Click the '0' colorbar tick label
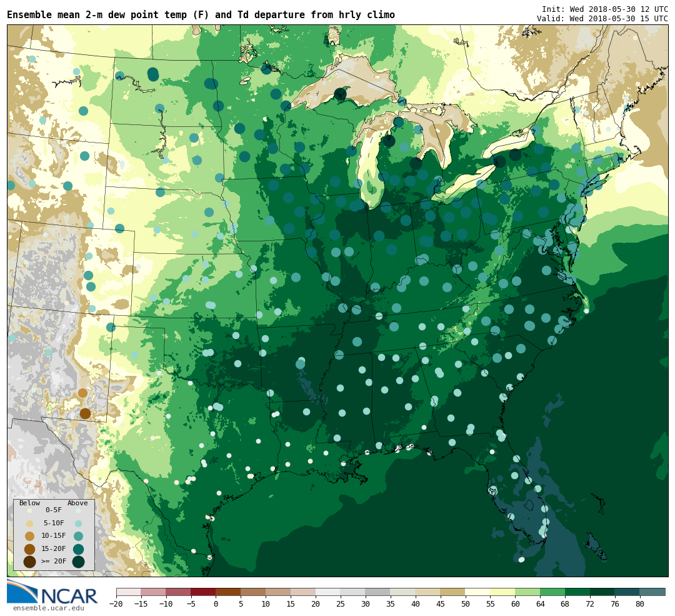 point(216,604)
